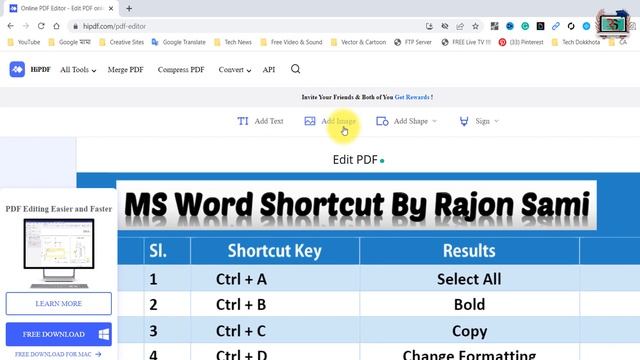Reload the page
This screenshot has width=640, height=360.
[x=41, y=26]
